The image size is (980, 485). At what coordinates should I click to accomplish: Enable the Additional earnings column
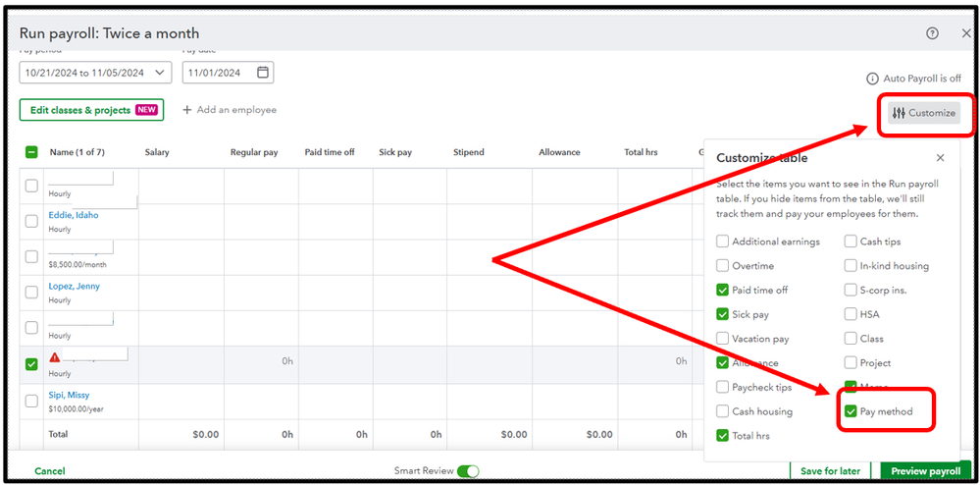tap(723, 242)
